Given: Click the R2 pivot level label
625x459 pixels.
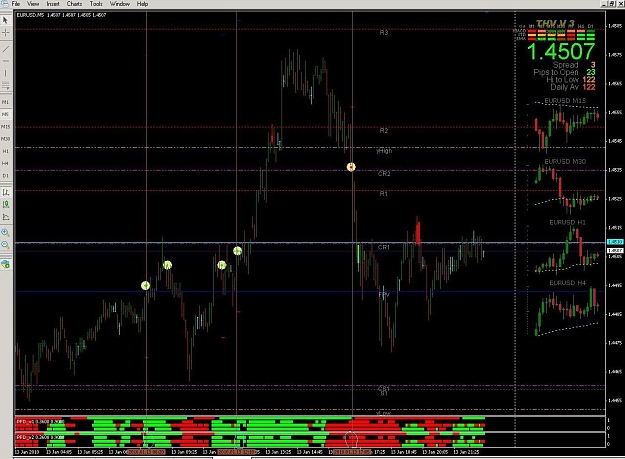Looking at the screenshot, I should 383,130.
